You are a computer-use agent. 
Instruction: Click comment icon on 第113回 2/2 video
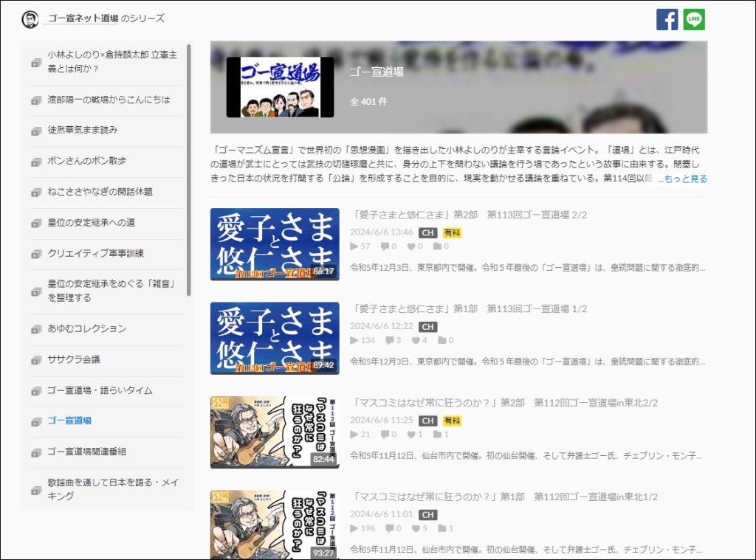[x=385, y=246]
